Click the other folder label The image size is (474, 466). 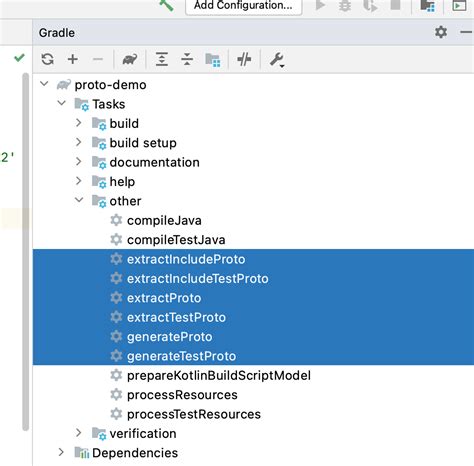tap(125, 201)
